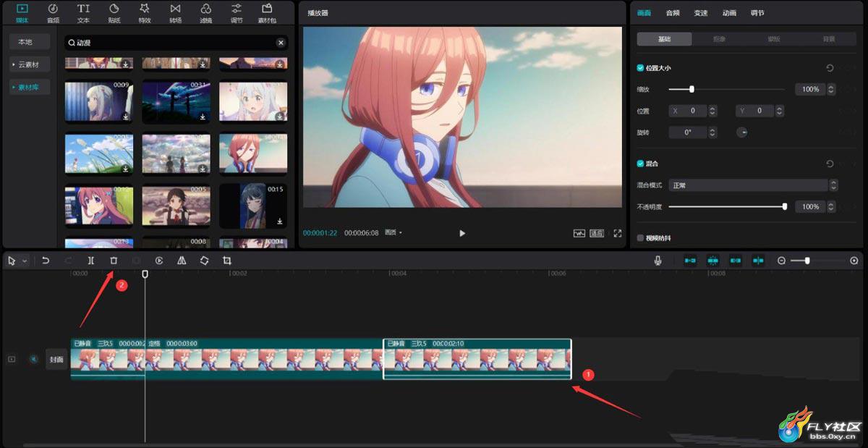Toggle auto snapping in timeline

[x=712, y=261]
